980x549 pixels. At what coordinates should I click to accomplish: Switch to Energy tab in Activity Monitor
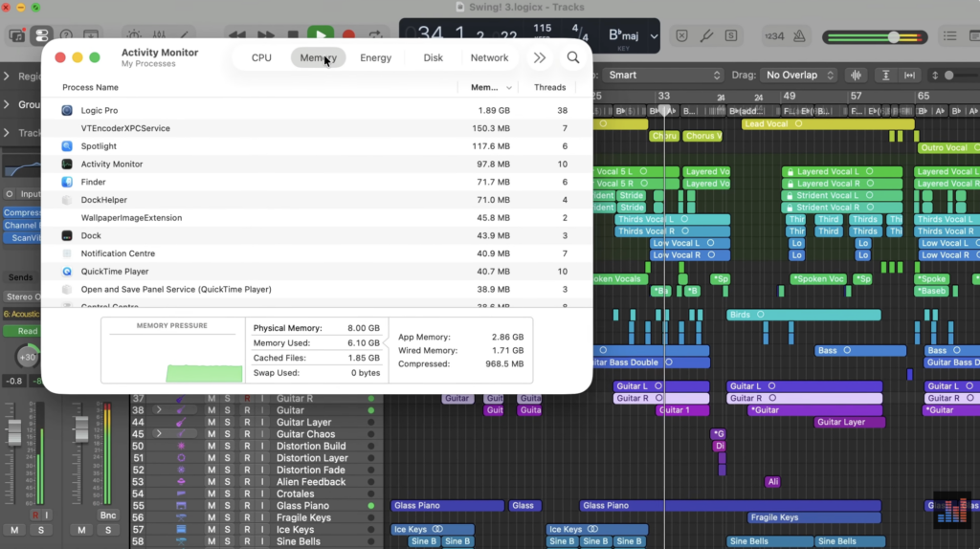pos(375,57)
